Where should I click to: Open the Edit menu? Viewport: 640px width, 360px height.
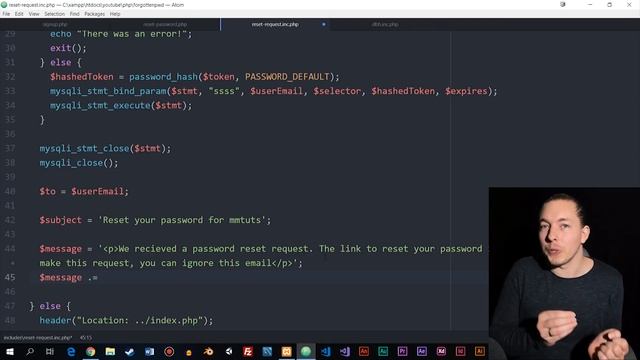tap(19, 14)
